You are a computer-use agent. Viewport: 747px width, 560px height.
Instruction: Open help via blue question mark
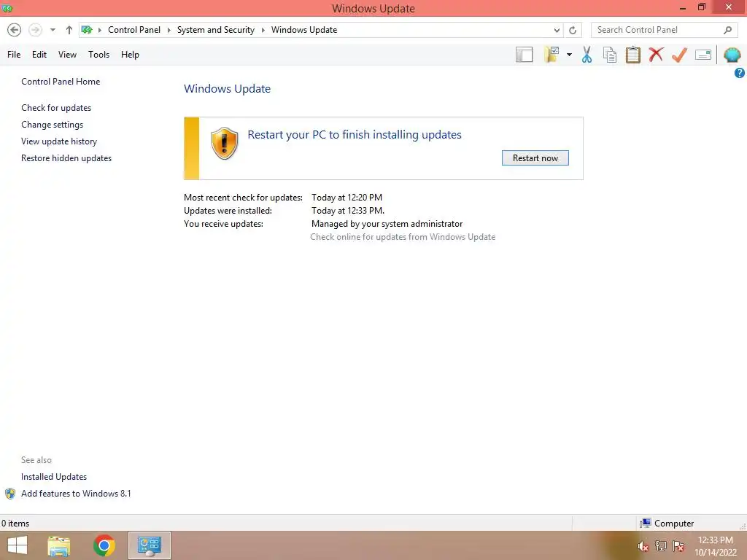pos(740,73)
